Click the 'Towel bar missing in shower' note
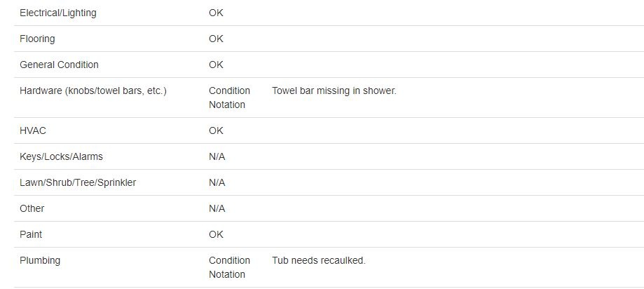 pos(334,90)
